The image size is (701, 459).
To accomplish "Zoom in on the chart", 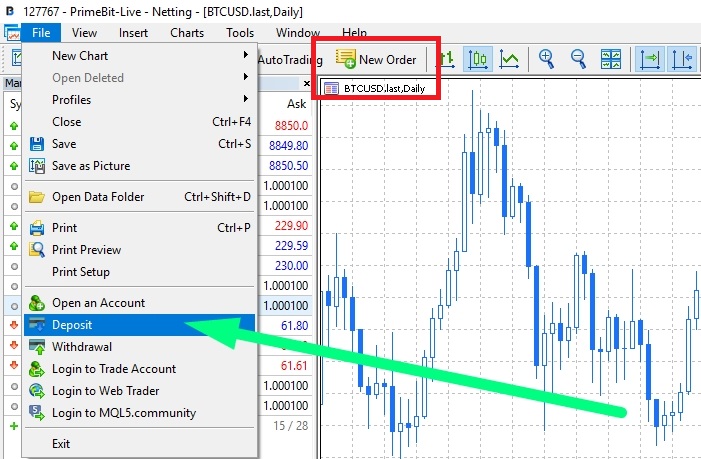I will [547, 59].
